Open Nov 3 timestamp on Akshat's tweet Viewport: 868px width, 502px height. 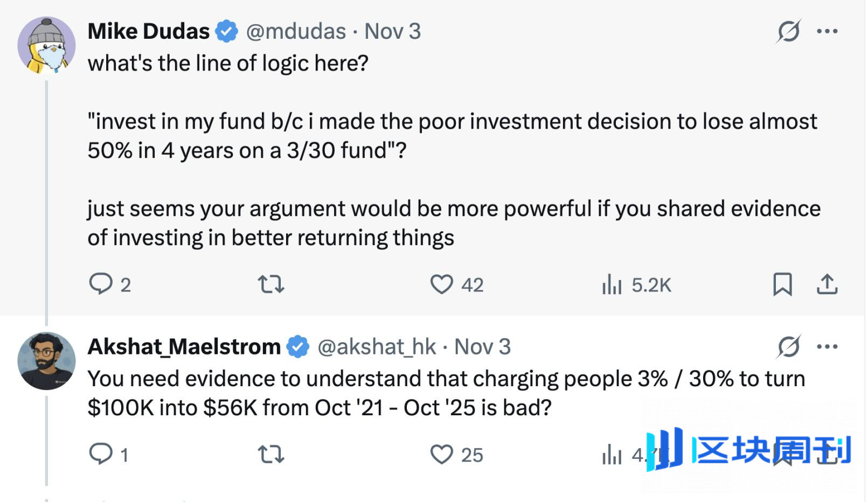coord(482,346)
